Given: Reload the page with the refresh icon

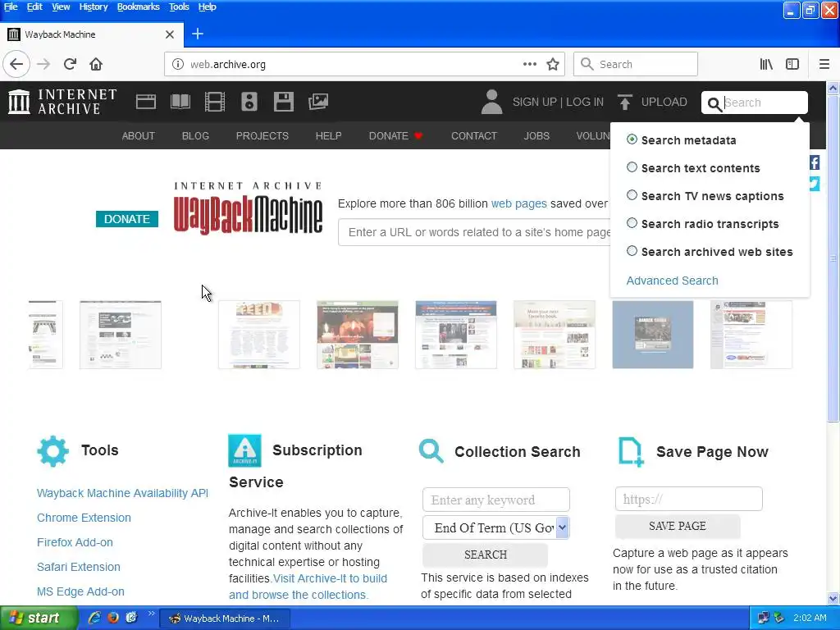Looking at the screenshot, I should pyautogui.click(x=70, y=64).
